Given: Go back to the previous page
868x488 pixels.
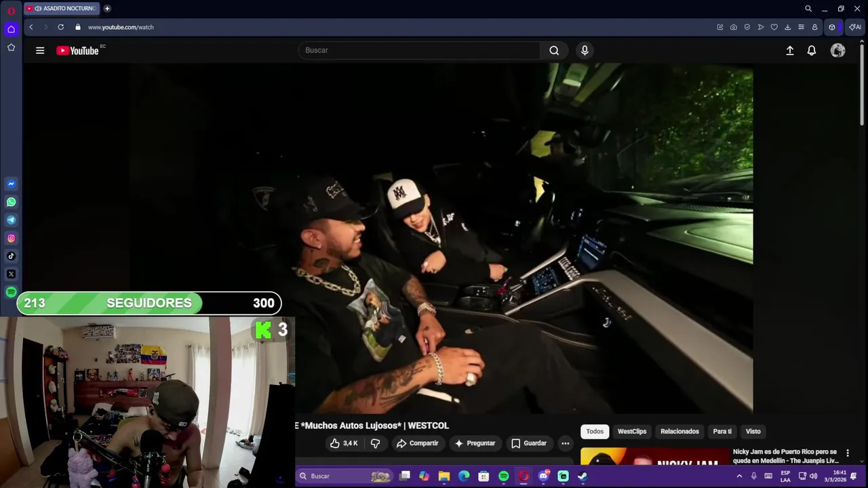Looking at the screenshot, I should tap(31, 27).
